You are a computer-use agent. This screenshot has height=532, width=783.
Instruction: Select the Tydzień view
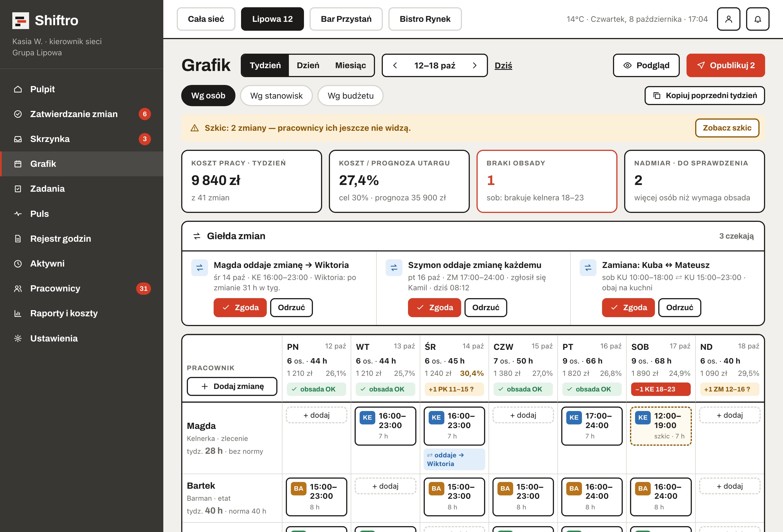point(265,65)
